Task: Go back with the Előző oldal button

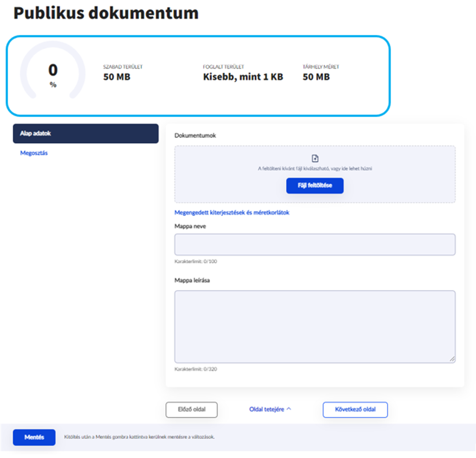Action: coord(192,410)
